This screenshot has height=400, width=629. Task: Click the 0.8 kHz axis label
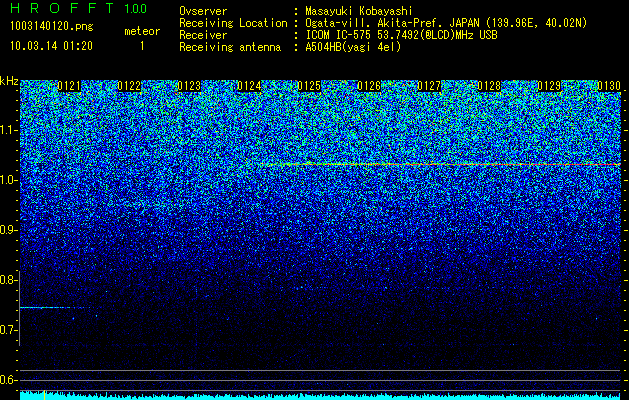point(8,280)
